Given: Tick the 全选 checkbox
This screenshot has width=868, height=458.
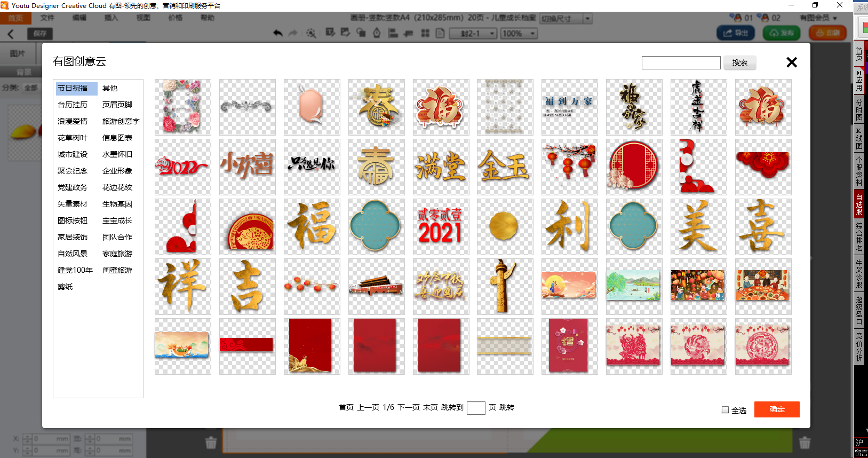Looking at the screenshot, I should pos(725,410).
